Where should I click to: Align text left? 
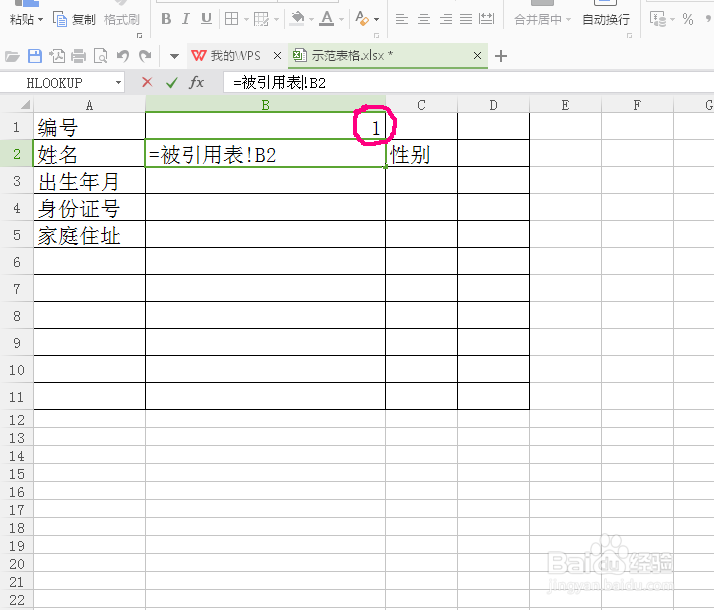[402, 19]
